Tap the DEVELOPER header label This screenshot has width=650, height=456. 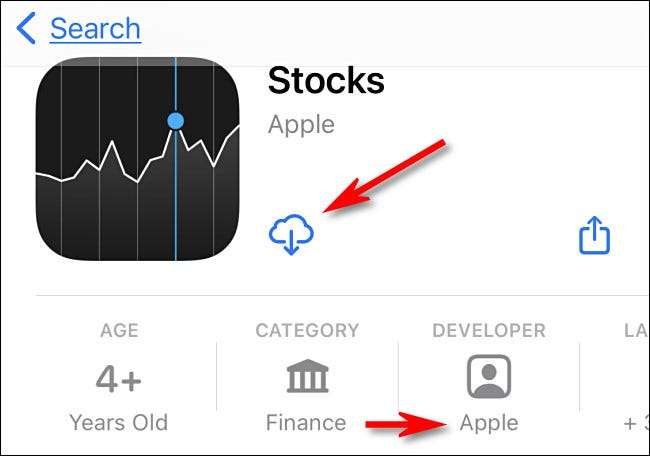click(489, 330)
